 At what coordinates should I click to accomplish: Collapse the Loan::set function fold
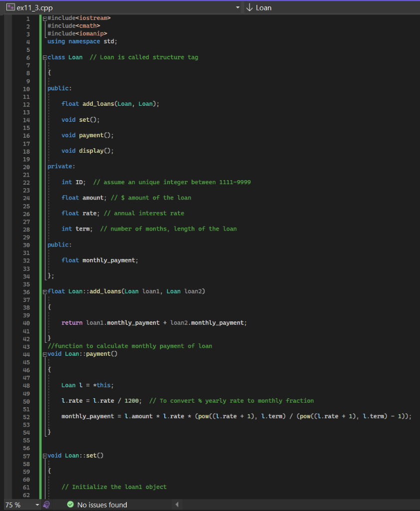(44, 455)
